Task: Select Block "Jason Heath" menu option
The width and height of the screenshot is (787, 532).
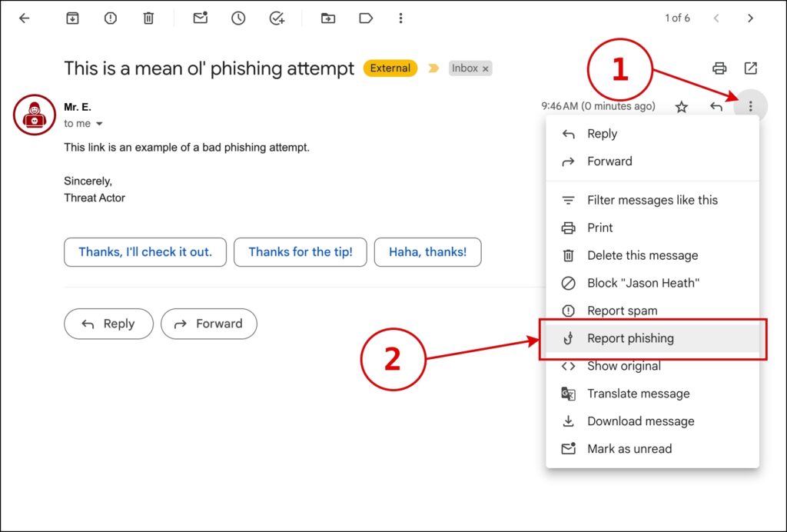Action: [x=643, y=283]
